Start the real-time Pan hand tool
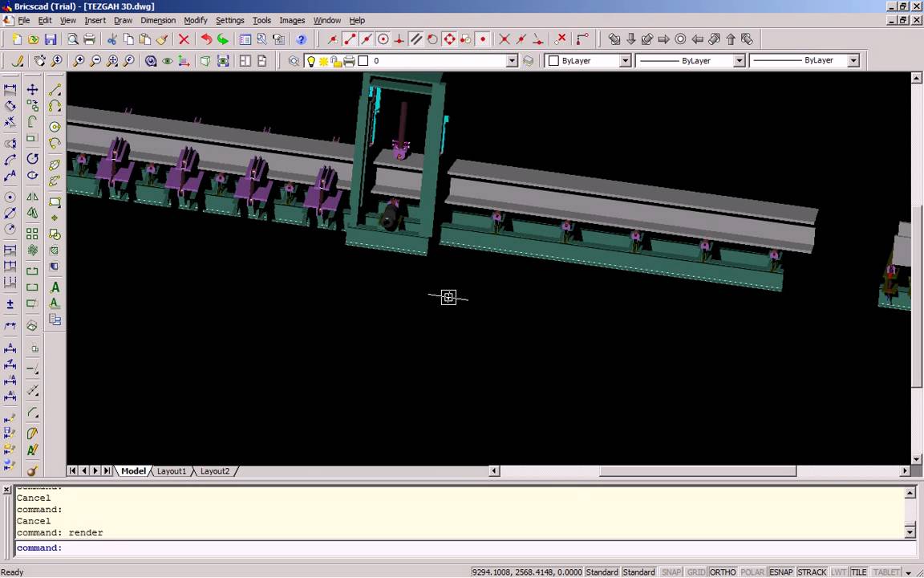The height and width of the screenshot is (578, 924). (x=39, y=61)
